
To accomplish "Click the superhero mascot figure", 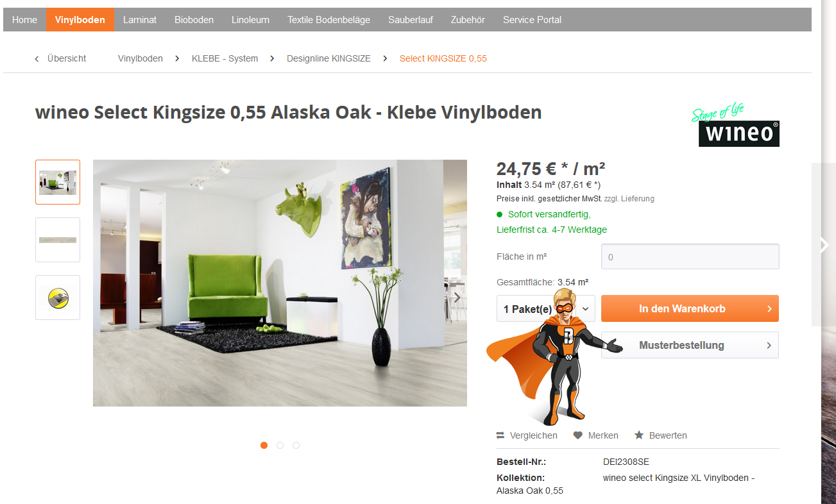I will (x=554, y=356).
